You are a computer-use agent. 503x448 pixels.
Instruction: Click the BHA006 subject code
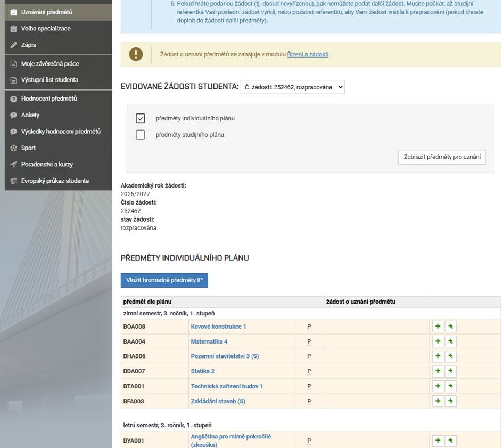click(x=134, y=356)
